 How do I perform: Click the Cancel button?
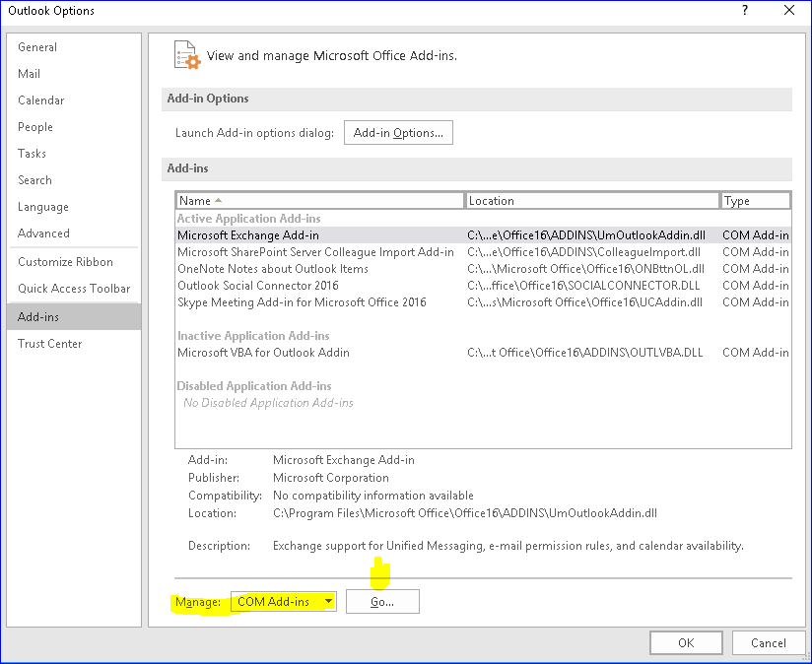click(768, 642)
